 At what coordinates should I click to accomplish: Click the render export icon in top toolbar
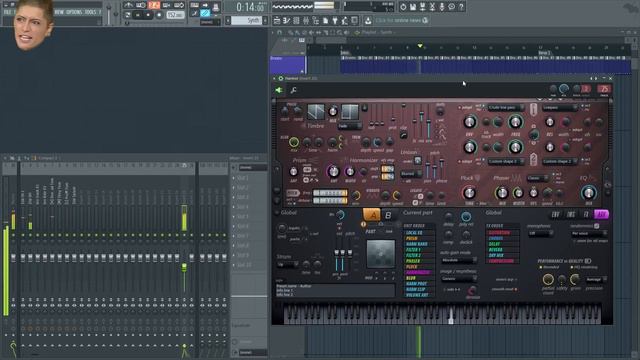(x=422, y=7)
